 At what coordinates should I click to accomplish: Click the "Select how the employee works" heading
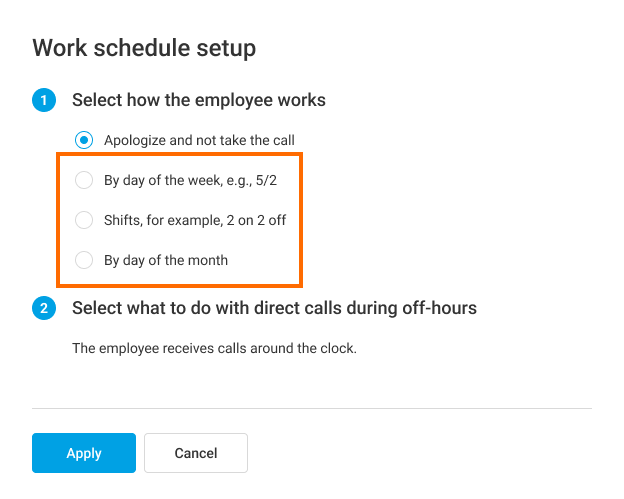[198, 100]
